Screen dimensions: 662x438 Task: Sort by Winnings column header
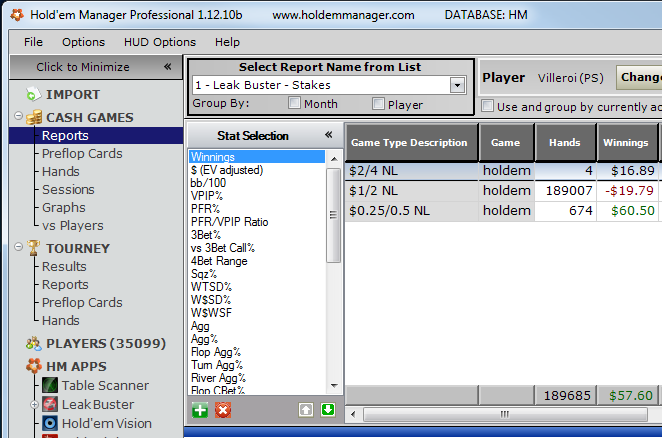coord(626,142)
